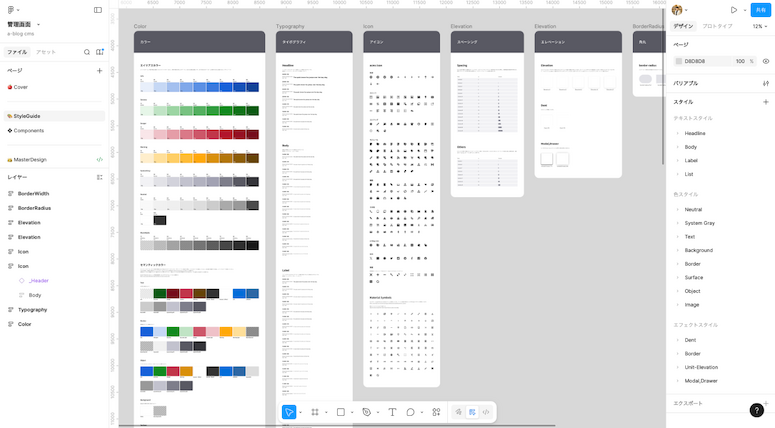Select the Comment tool
The height and width of the screenshot is (428, 775).
coord(410,412)
